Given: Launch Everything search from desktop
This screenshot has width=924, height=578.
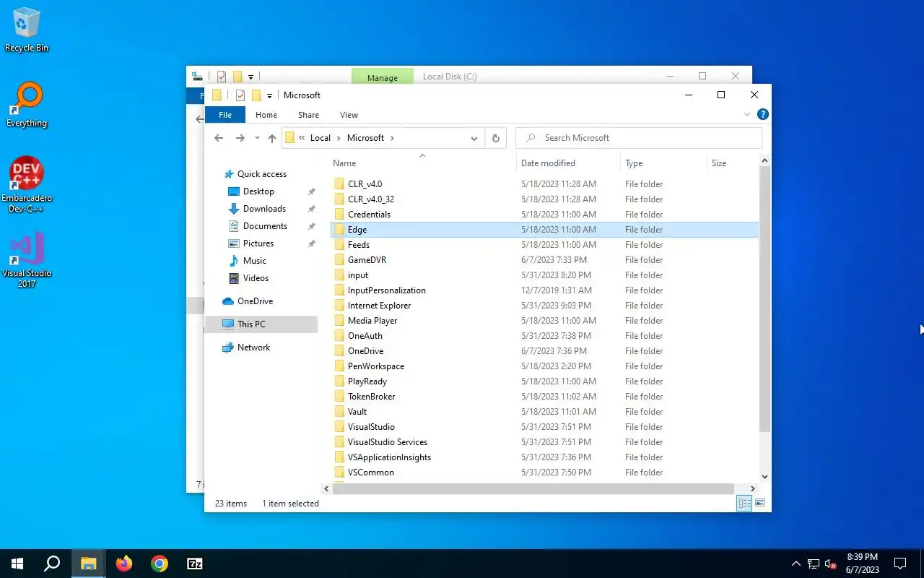Looking at the screenshot, I should point(27,105).
